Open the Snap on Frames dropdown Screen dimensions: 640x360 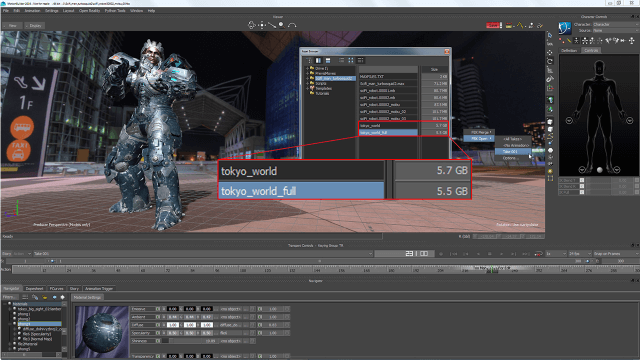tap(616, 254)
